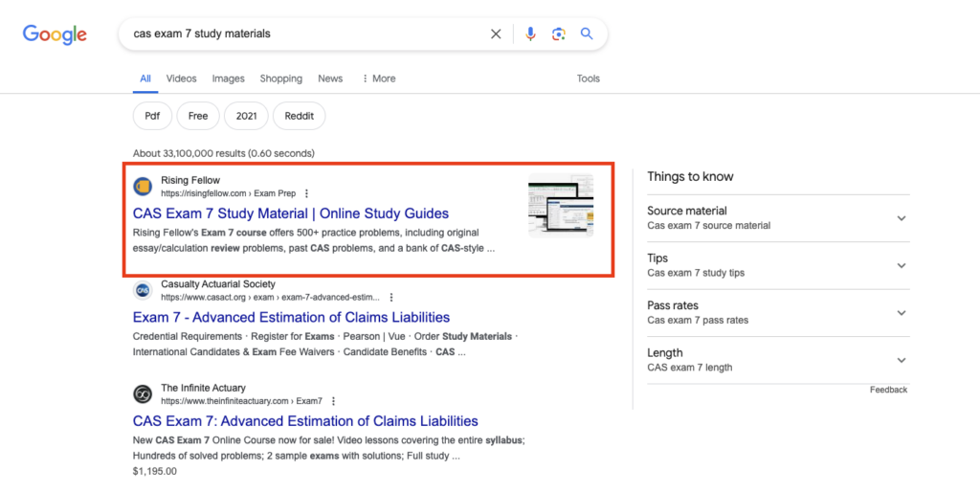Image resolution: width=980 pixels, height=493 pixels.
Task: Switch to the News tab
Action: click(330, 78)
